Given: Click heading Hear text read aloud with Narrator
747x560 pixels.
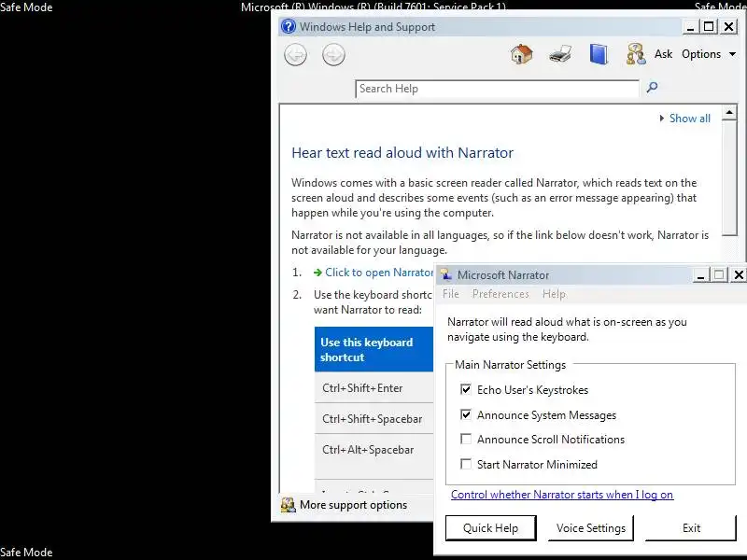Looking at the screenshot, I should point(402,153).
